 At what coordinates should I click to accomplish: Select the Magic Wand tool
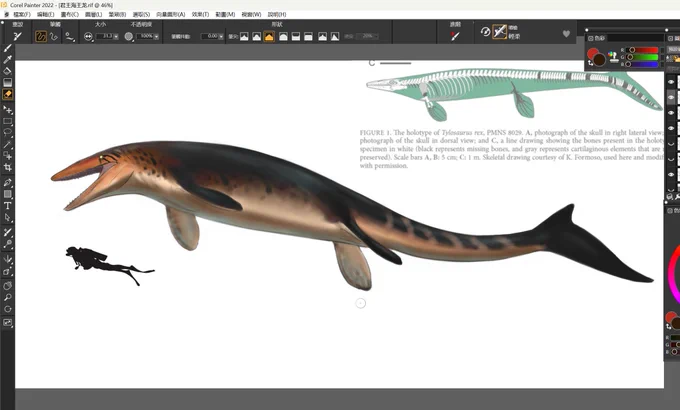[x=7, y=144]
